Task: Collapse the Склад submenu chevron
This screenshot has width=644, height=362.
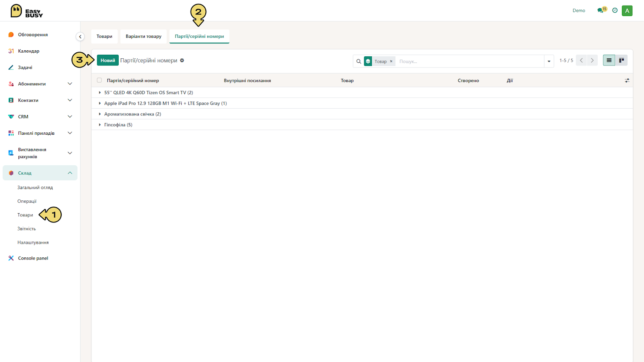Action: coord(70,173)
